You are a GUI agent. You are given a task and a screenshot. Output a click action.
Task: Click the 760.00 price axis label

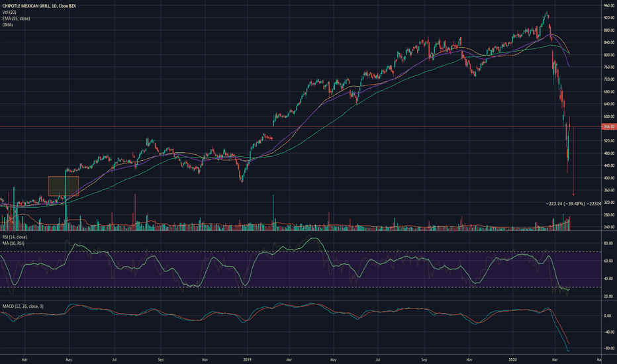(609, 68)
